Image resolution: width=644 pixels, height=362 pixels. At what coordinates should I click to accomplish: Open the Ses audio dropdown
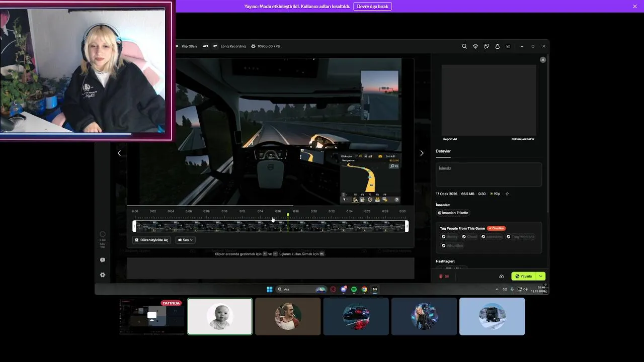[x=185, y=240]
